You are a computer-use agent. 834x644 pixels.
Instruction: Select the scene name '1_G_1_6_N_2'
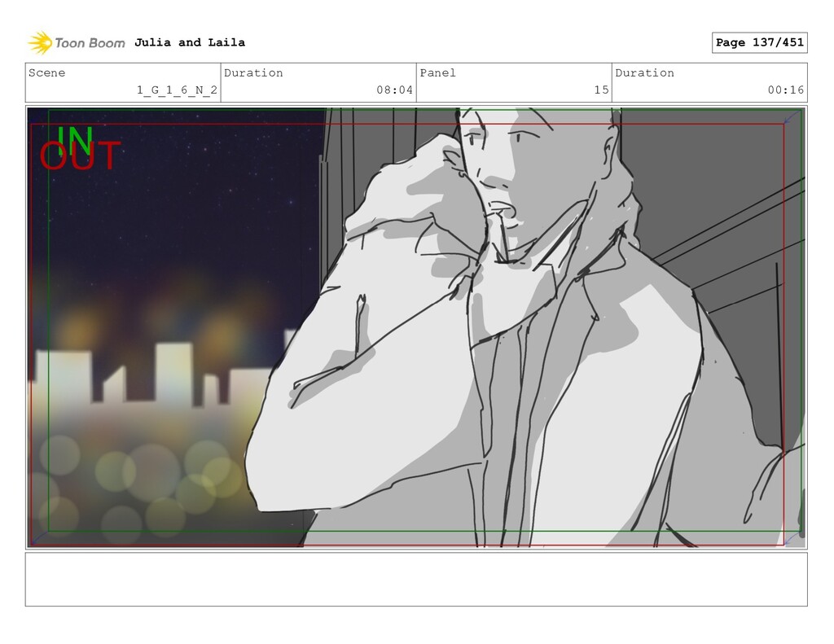(x=177, y=90)
